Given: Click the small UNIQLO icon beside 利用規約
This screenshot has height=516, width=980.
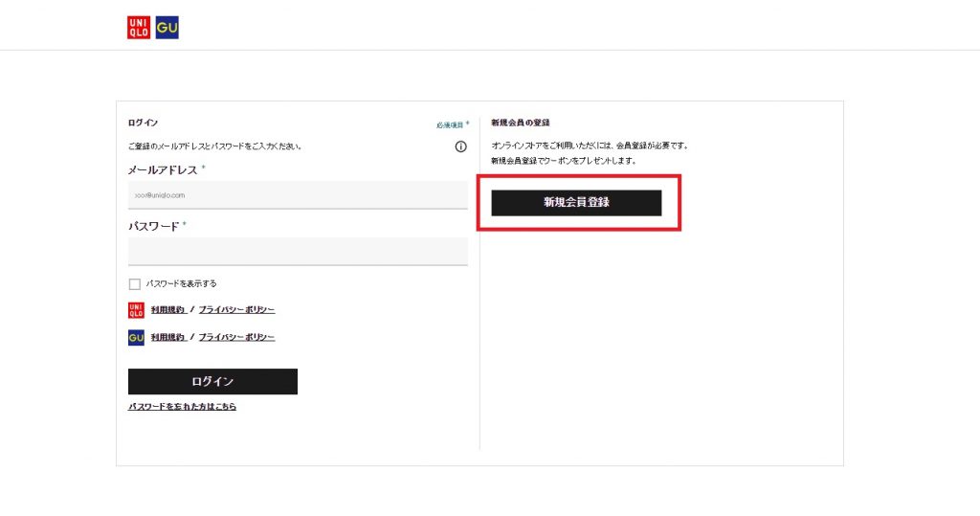Looking at the screenshot, I should pos(136,310).
